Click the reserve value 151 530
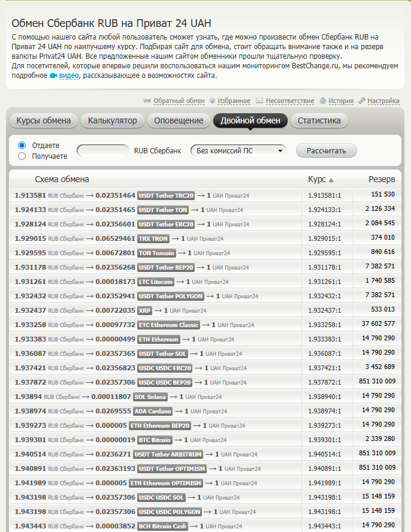 tap(383, 195)
